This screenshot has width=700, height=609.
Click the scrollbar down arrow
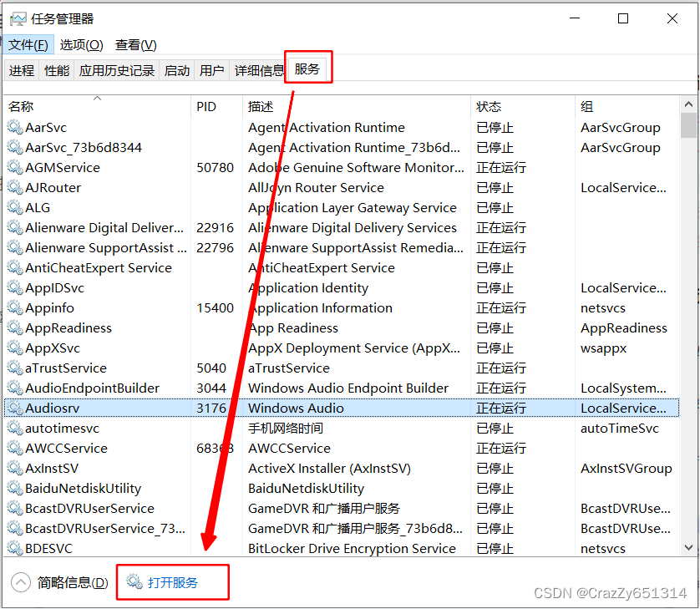[688, 547]
